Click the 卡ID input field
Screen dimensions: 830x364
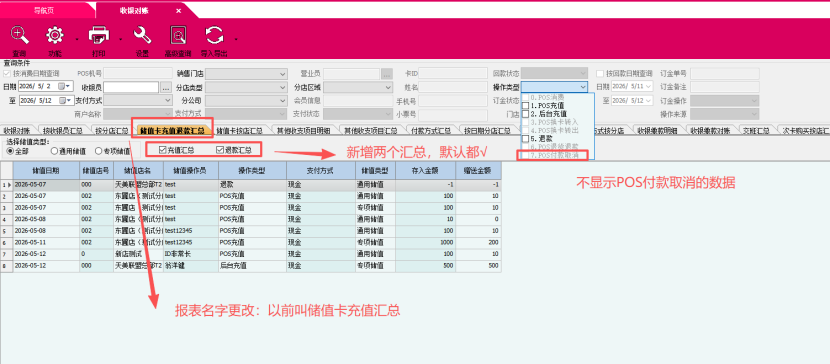(x=453, y=74)
